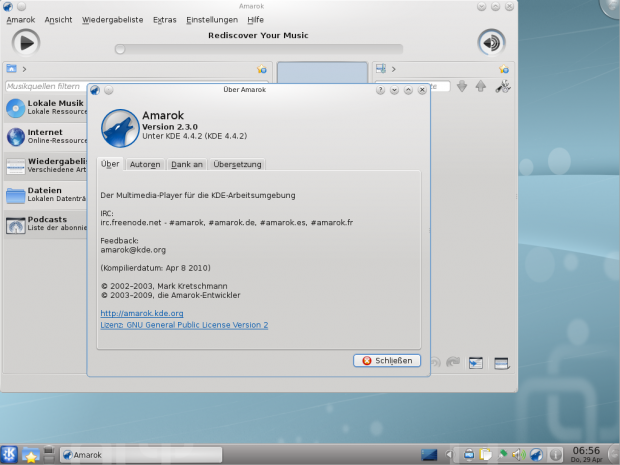
Task: Click the desktop pager widget in panel
Action: tap(429, 455)
